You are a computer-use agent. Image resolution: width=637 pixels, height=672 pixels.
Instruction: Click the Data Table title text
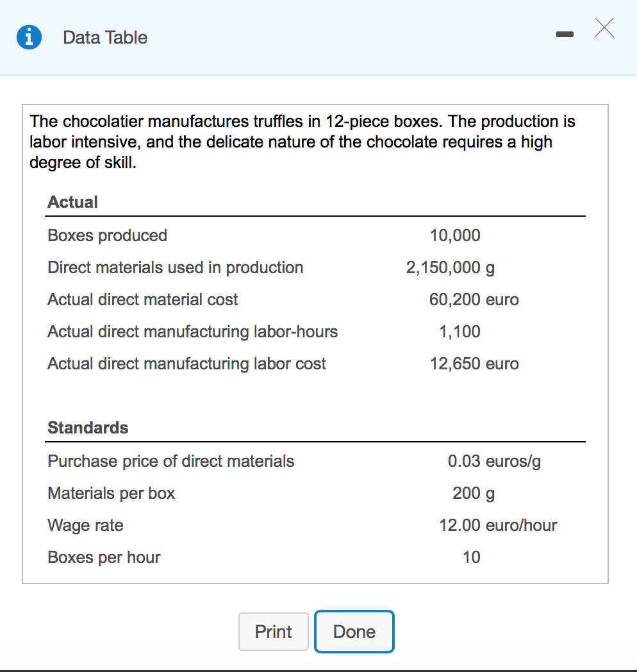point(105,37)
